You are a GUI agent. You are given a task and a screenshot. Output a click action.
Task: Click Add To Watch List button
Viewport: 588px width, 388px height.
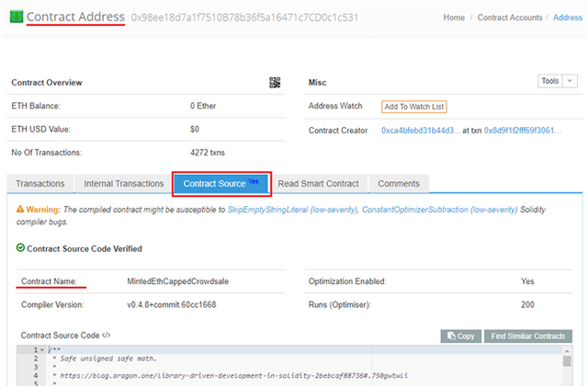point(414,107)
